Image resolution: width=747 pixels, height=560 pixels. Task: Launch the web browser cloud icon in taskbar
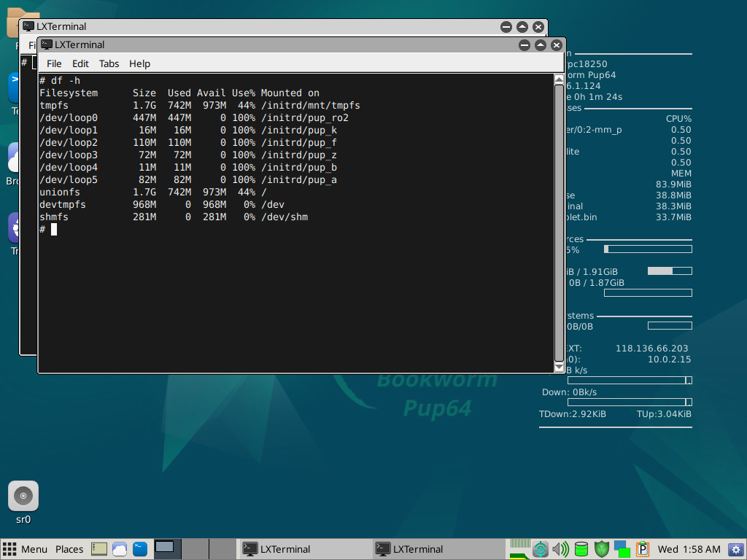(x=120, y=549)
